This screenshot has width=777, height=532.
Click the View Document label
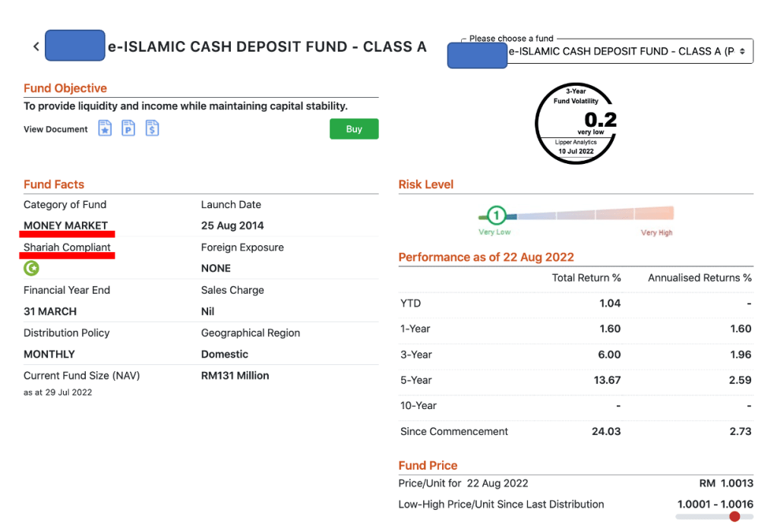coord(55,129)
